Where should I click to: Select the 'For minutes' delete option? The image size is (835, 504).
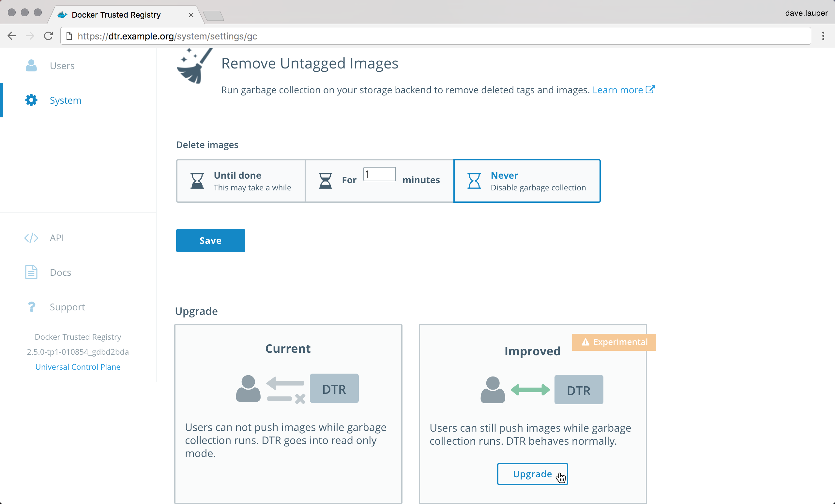click(349, 181)
